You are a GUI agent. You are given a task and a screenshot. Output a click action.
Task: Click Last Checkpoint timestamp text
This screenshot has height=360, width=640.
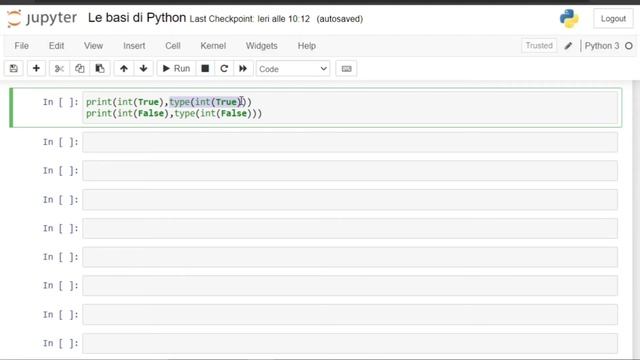(x=250, y=19)
